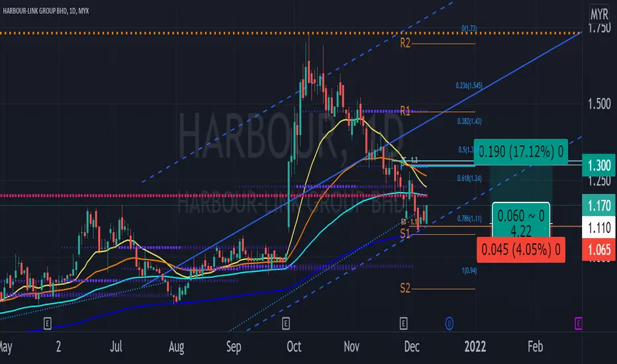Click the 1(0.94) Fibonacci level label
617x364 pixels.
469,270
